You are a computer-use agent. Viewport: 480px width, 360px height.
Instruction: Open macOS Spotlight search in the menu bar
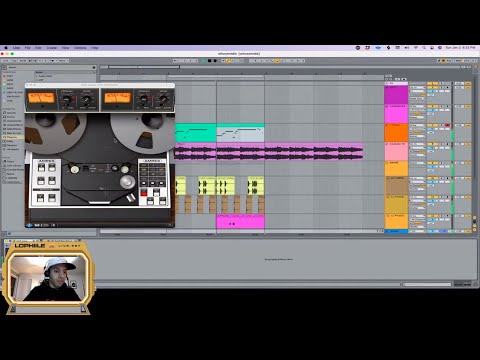coord(424,48)
